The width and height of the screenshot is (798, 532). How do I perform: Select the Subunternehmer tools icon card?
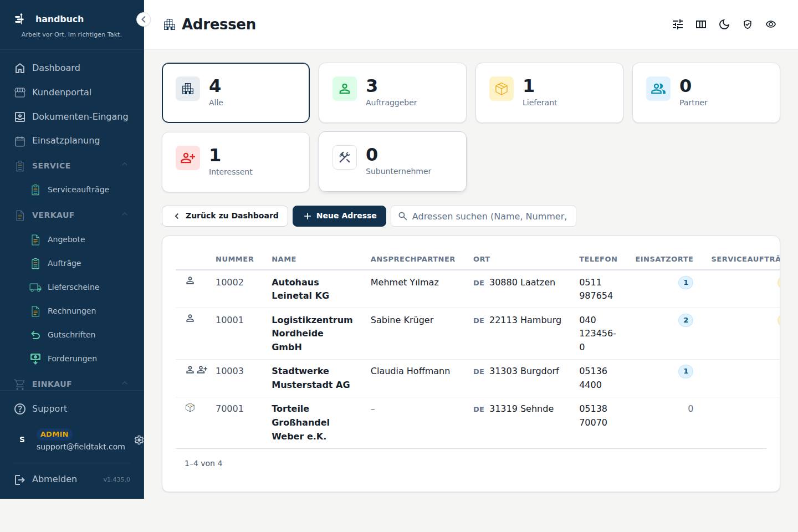pos(392,161)
